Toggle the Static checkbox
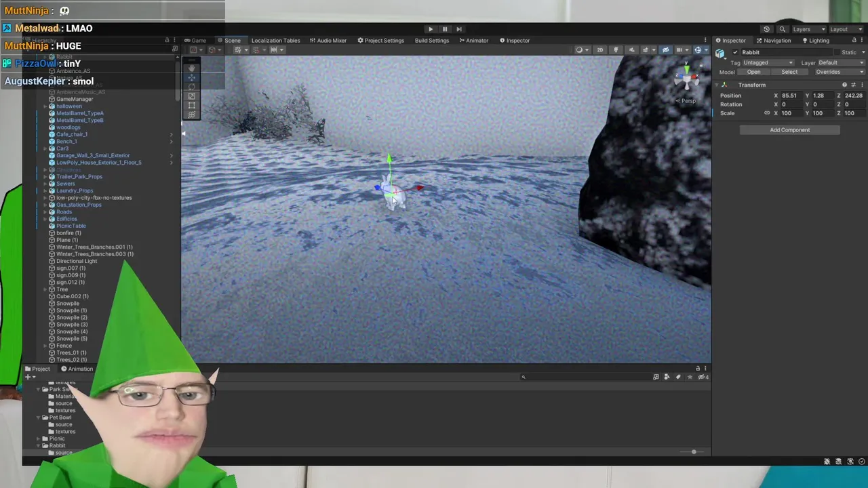The width and height of the screenshot is (868, 488). [x=837, y=52]
